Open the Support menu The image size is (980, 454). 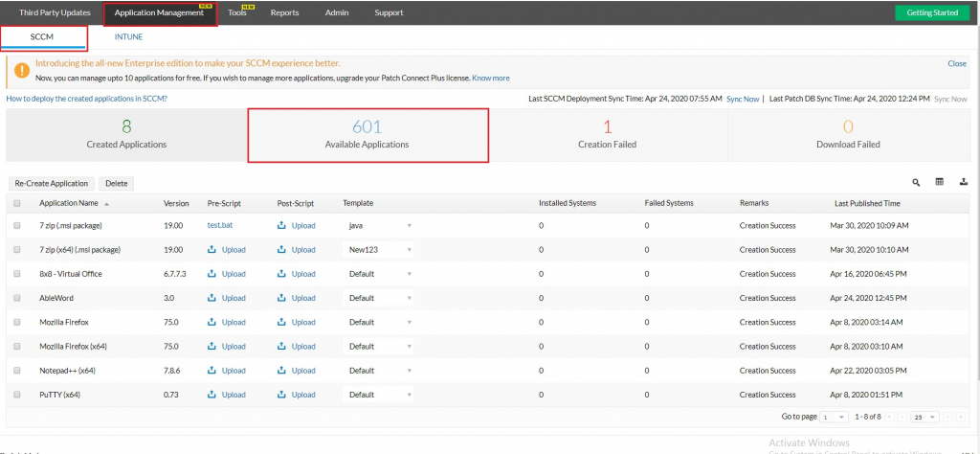[x=389, y=12]
